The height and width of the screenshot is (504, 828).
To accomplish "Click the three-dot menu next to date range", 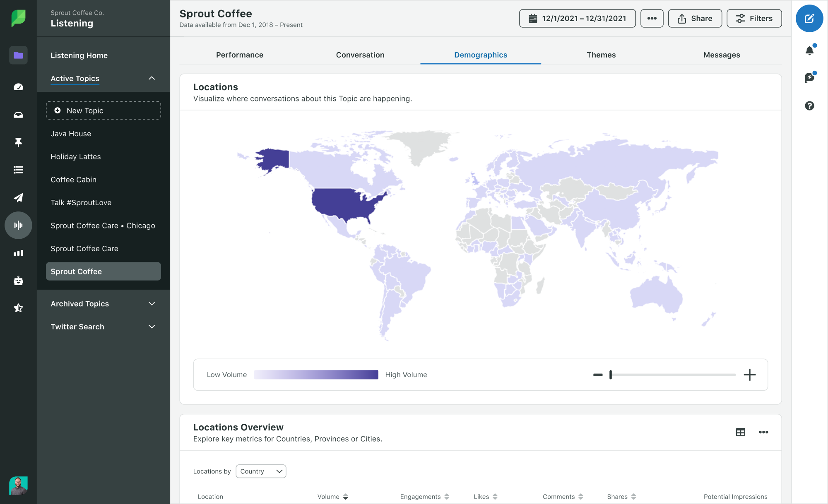I will (651, 18).
